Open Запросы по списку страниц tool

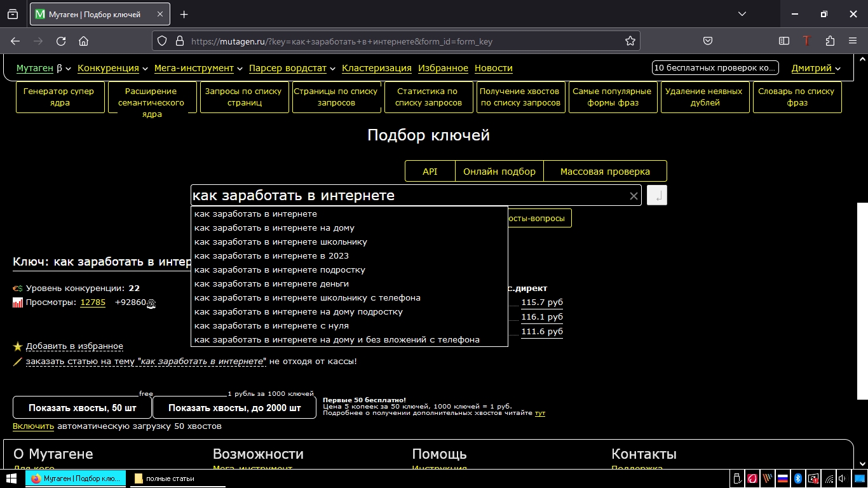(243, 97)
